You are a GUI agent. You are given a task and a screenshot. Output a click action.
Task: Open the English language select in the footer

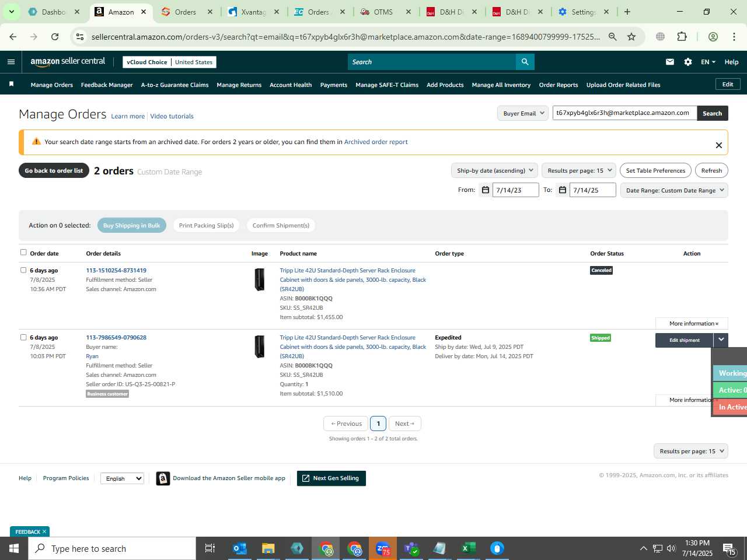click(x=122, y=478)
